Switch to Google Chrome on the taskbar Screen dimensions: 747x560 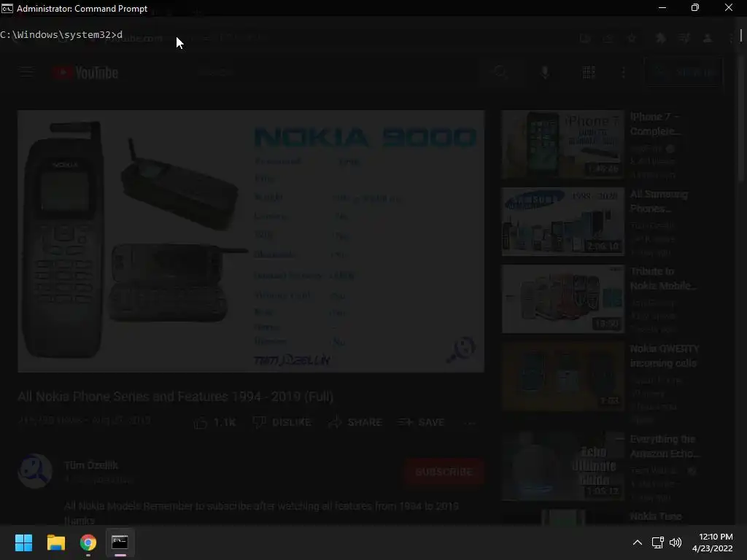pos(88,542)
